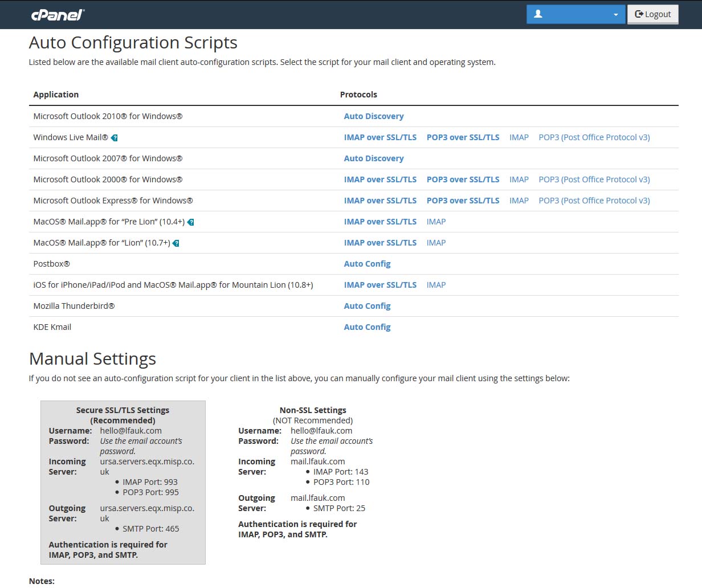
Task: Open help icon beside MacOS Mail.app Lion
Action: pyautogui.click(x=175, y=243)
